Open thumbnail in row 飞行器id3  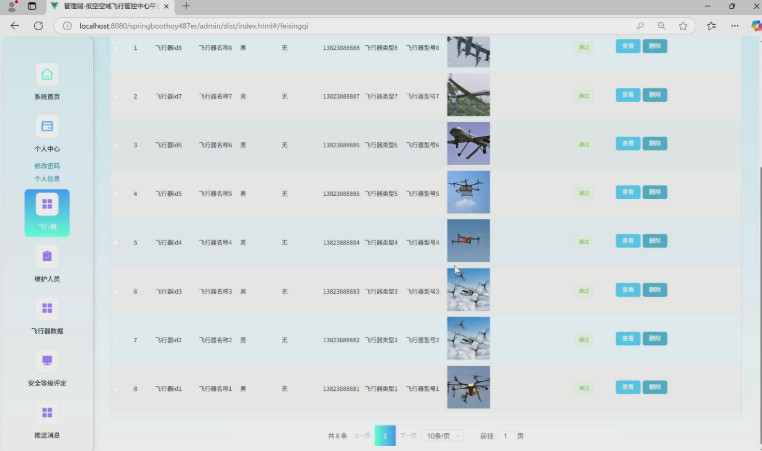point(468,290)
